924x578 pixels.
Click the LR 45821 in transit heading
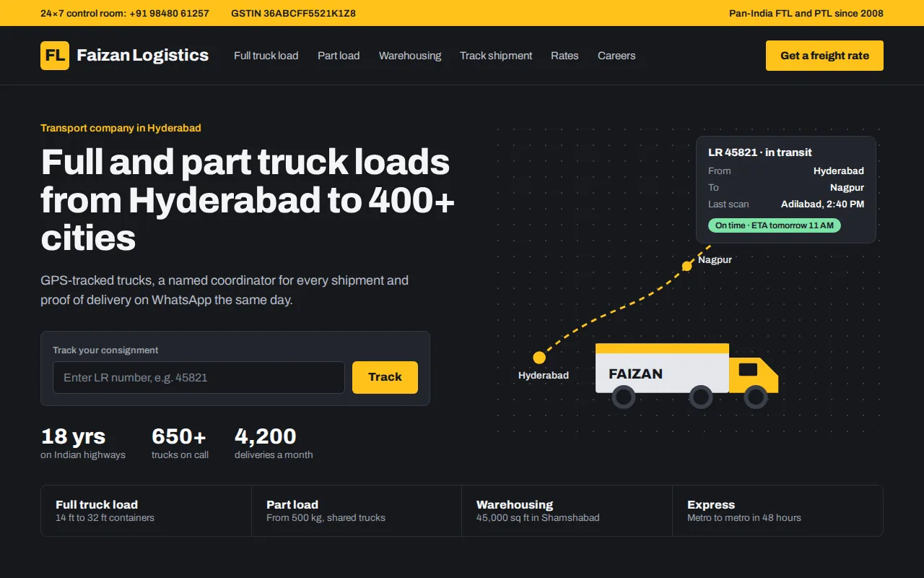click(x=760, y=152)
